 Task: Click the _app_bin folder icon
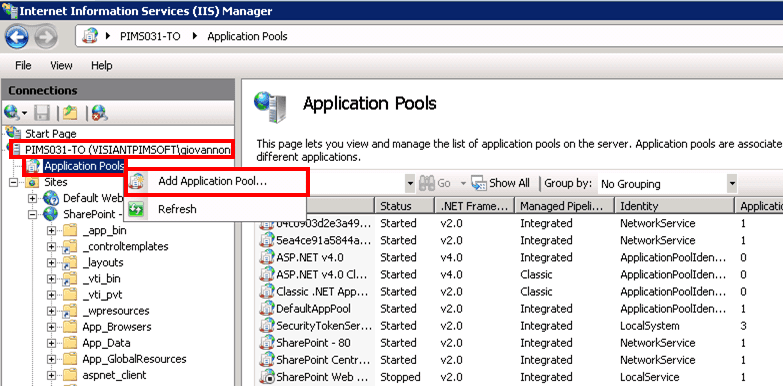70,230
